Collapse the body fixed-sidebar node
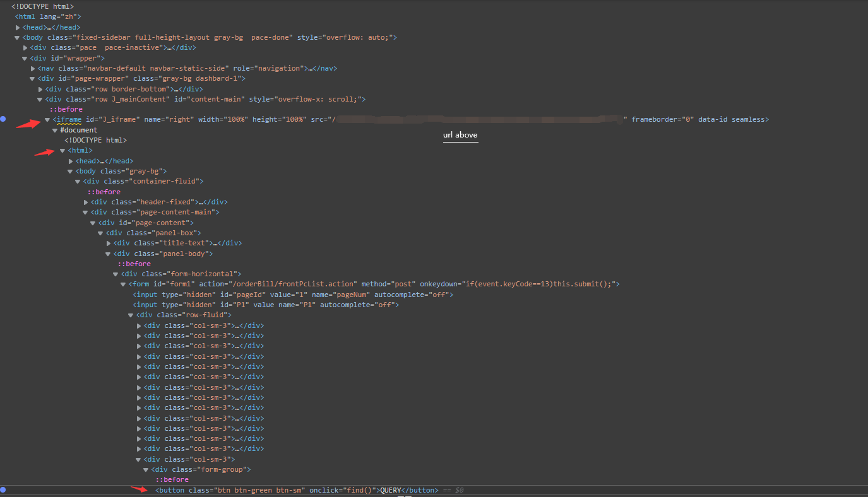The height and width of the screenshot is (497, 868). (x=18, y=37)
